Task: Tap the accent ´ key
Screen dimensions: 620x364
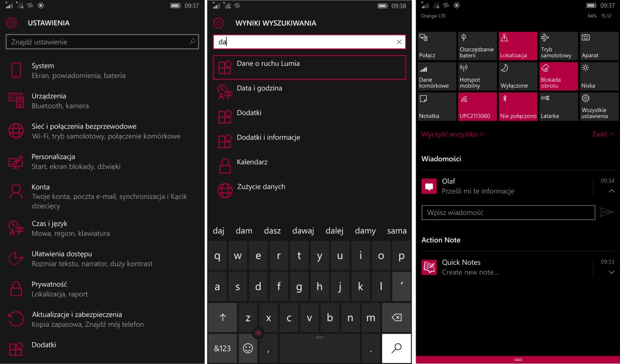Action: point(402,287)
